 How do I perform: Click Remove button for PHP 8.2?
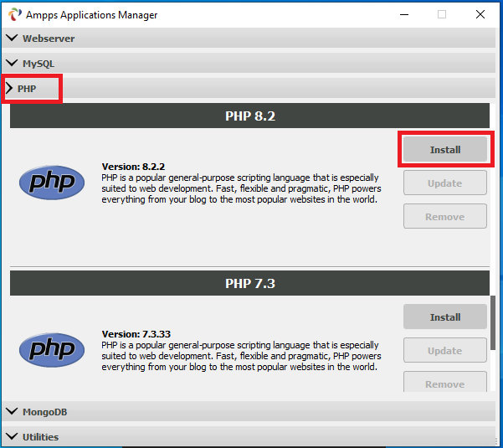point(445,217)
